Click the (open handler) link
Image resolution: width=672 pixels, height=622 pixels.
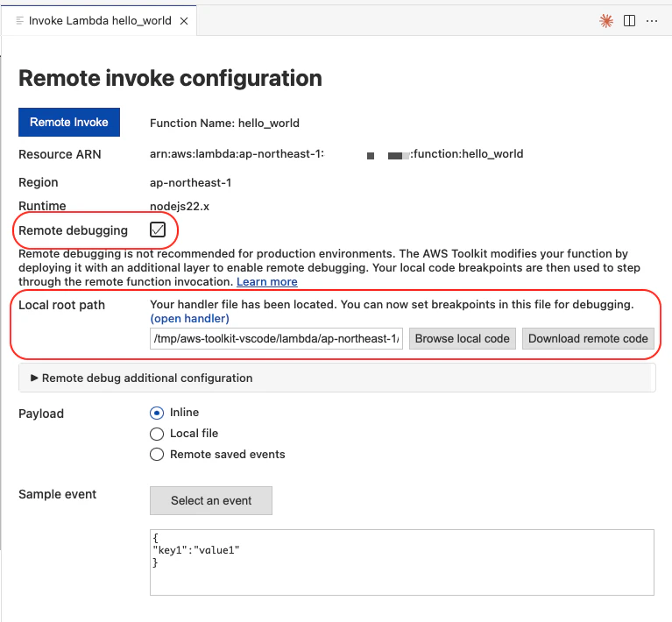click(x=189, y=319)
